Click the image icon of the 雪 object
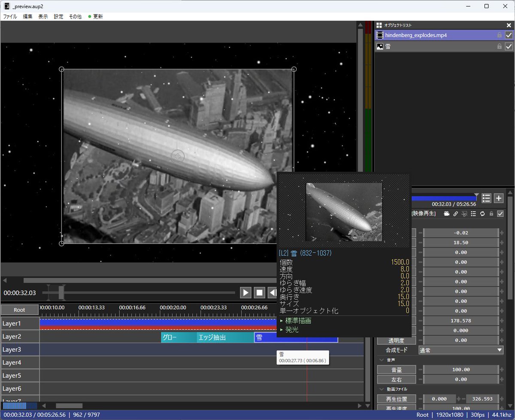Image resolution: width=515 pixels, height=420 pixels. click(380, 46)
